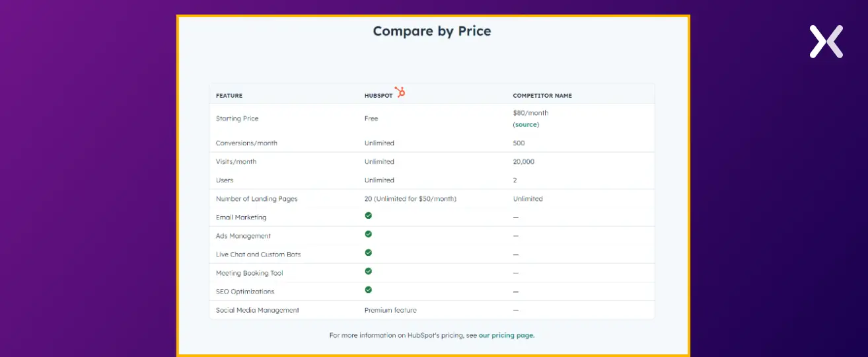Click competitor dash in SEO Optimizations row
Screen dimensions: 868x357
click(x=516, y=292)
